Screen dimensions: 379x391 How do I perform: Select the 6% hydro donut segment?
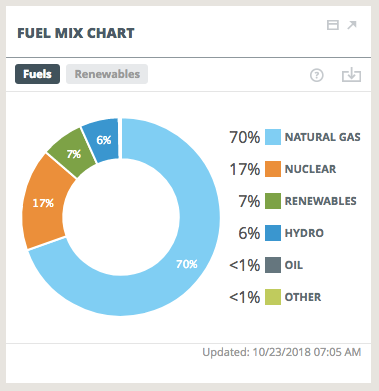pos(104,140)
